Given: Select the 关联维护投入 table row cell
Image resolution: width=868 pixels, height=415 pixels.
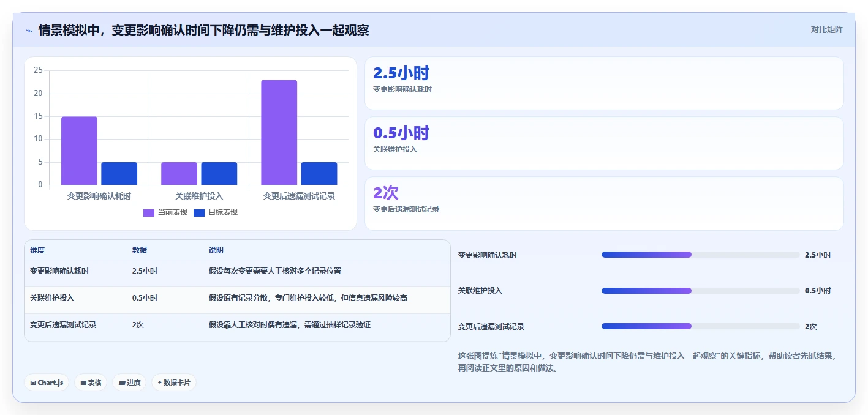Looking at the screenshot, I should tap(52, 298).
